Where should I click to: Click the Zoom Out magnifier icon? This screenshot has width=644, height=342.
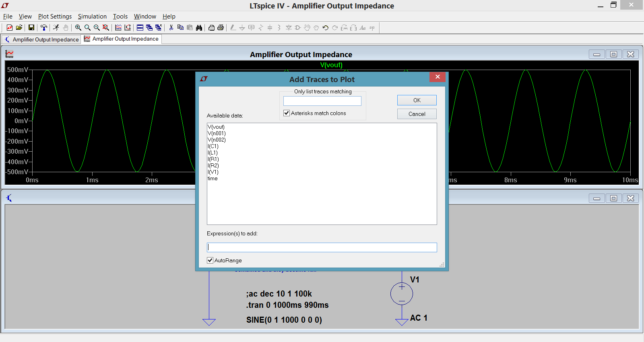(97, 28)
